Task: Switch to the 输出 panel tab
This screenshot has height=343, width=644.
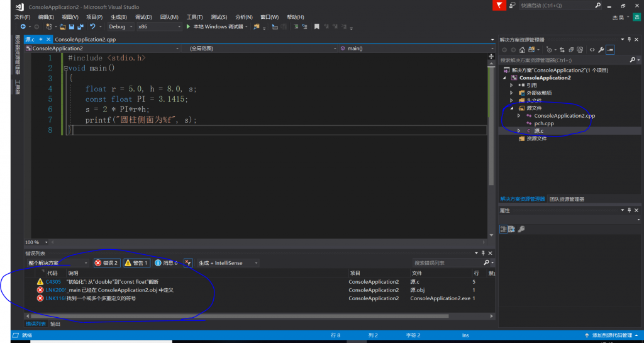Action: 55,323
